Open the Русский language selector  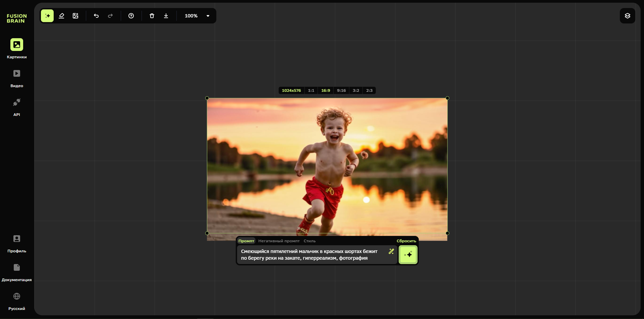(17, 301)
